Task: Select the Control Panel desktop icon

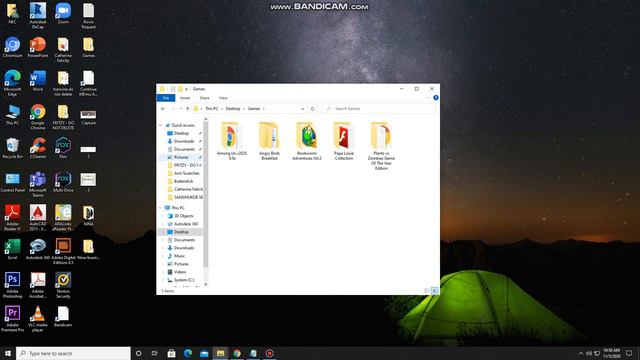Action: pos(12,182)
